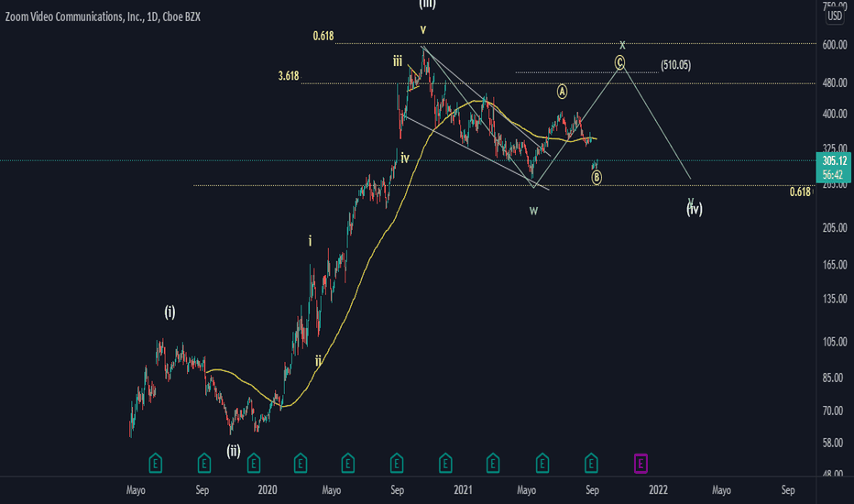
Task: Select the x wave label
Action: pyautogui.click(x=622, y=45)
